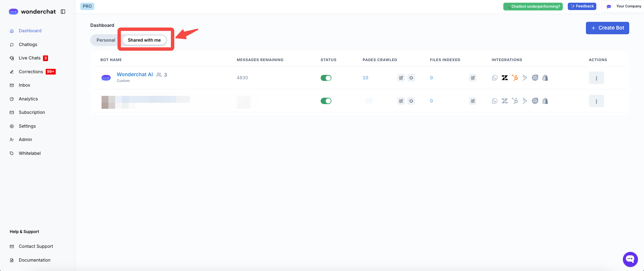Viewport: 644px width, 271px height.
Task: Edit indexed files for Wonderchat AI
Action: pos(473,78)
